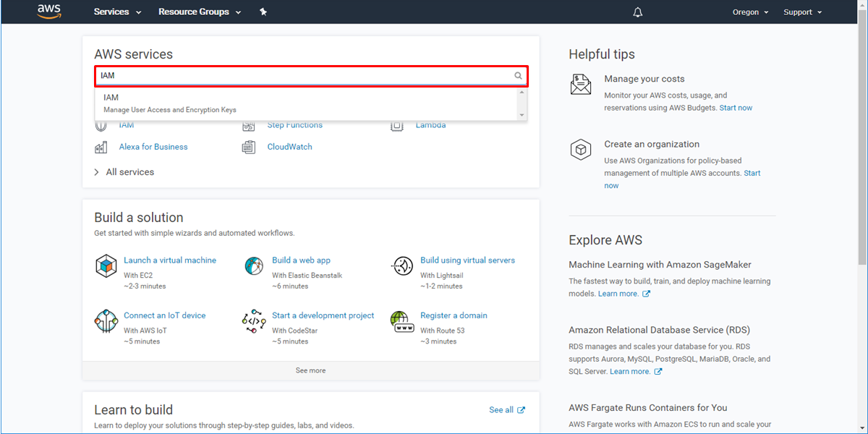
Task: Click the pin shortcuts star icon
Action: (x=263, y=12)
